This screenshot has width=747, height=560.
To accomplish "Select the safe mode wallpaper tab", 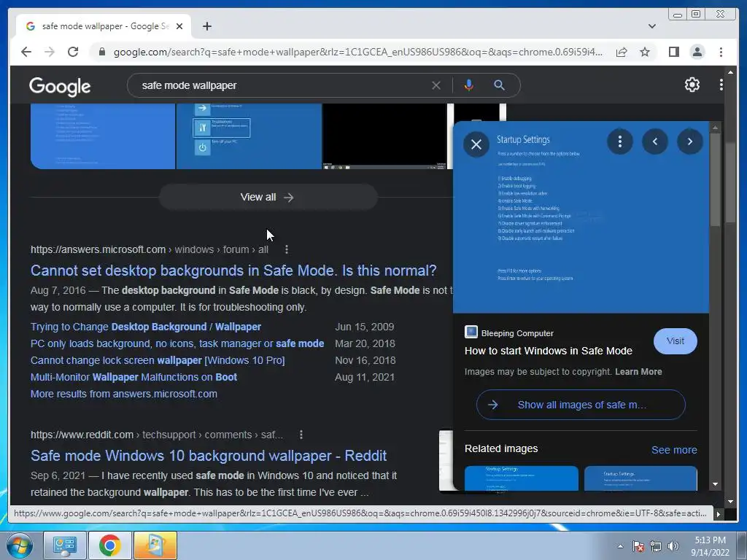I will pos(105,26).
